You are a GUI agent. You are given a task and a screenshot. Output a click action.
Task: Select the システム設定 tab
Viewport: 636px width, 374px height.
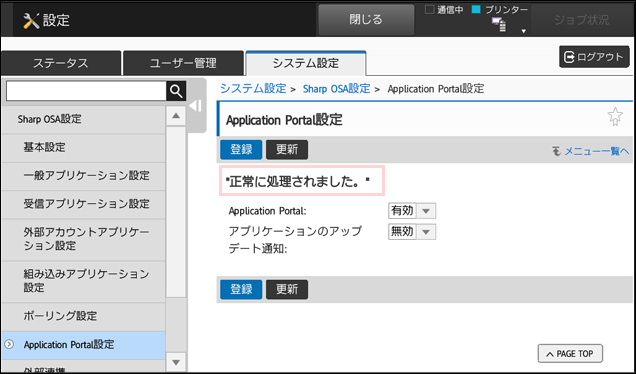point(306,63)
